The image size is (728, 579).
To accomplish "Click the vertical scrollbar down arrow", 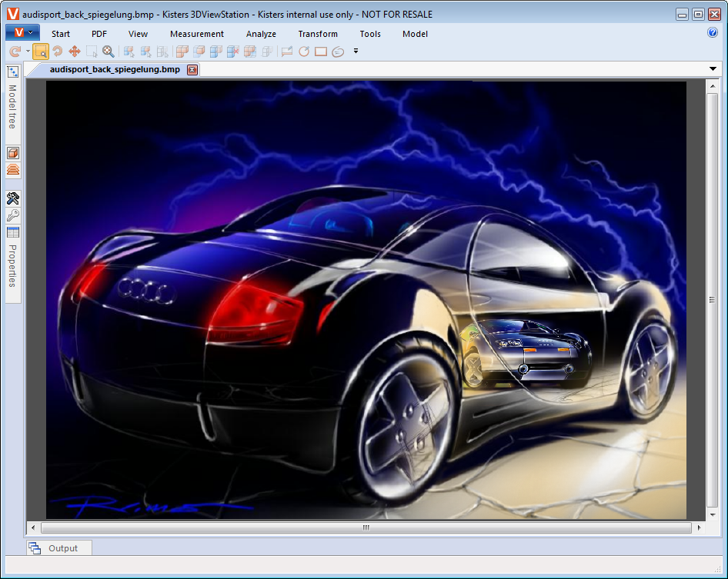I will click(712, 514).
